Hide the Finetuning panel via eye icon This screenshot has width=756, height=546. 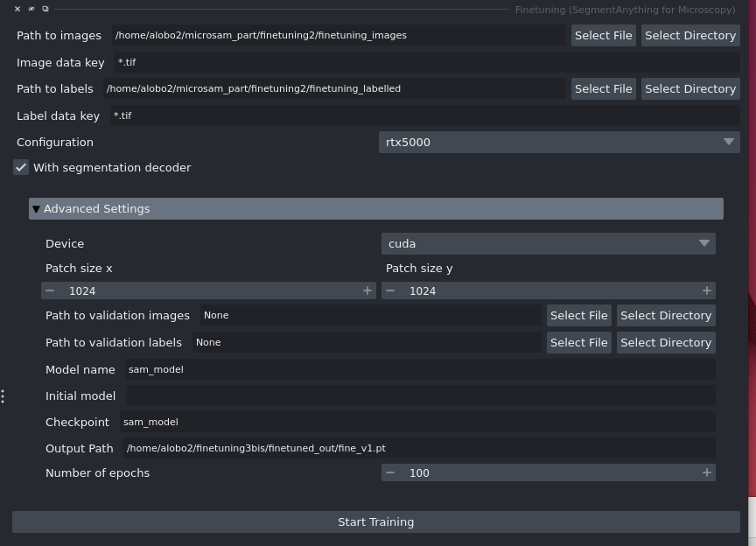pos(31,8)
